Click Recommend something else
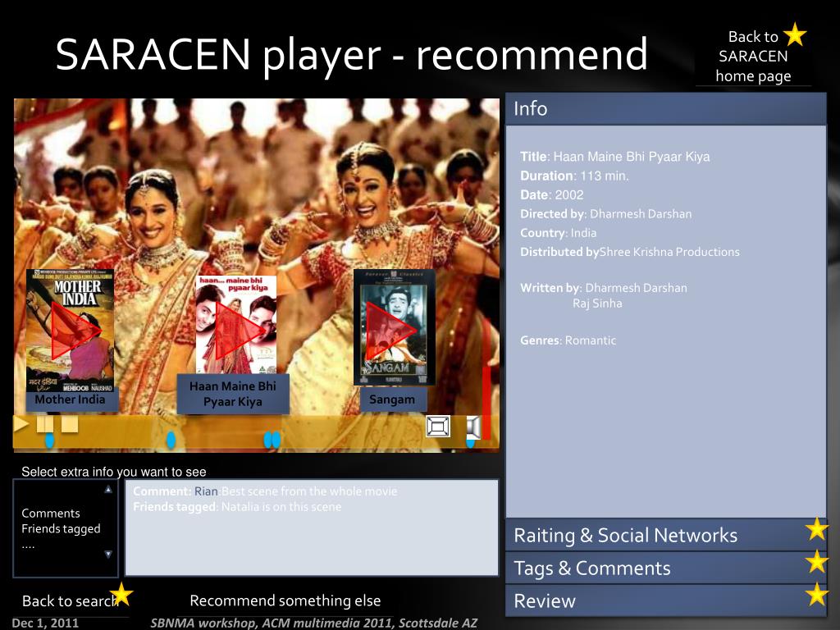Viewport: 840px width, 630px height. (x=285, y=601)
